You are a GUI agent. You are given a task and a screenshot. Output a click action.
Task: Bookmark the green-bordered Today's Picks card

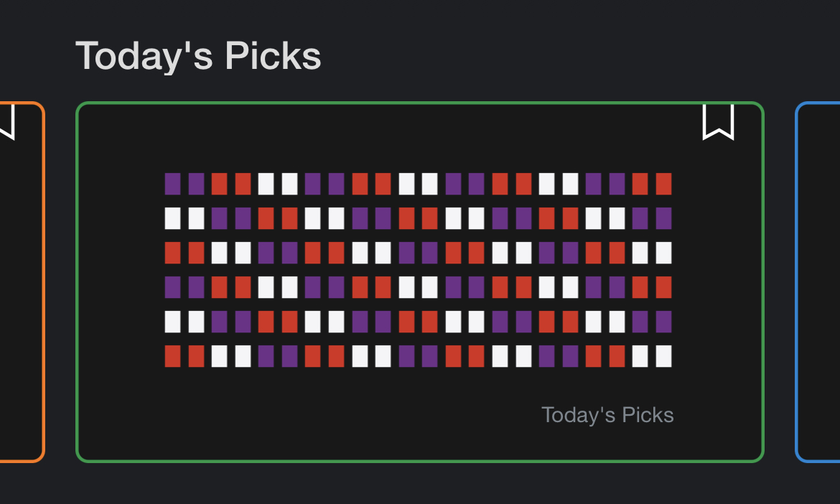coord(718,121)
